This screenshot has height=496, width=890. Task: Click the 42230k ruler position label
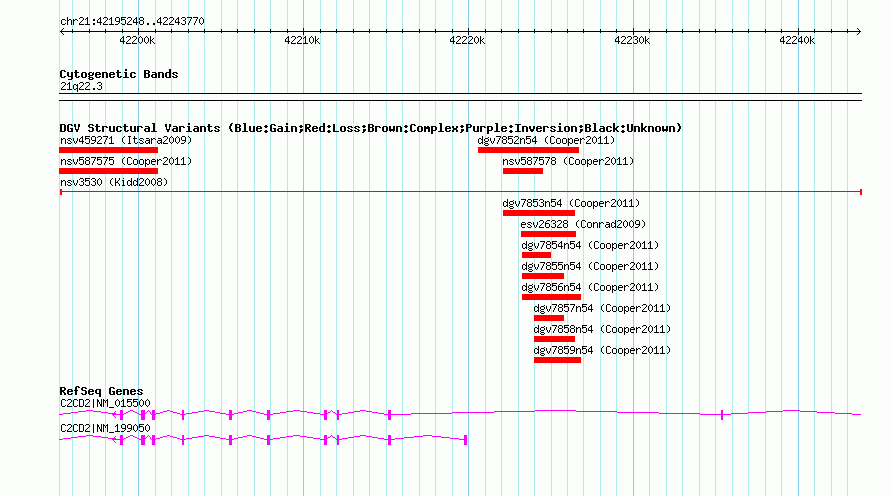click(x=632, y=40)
